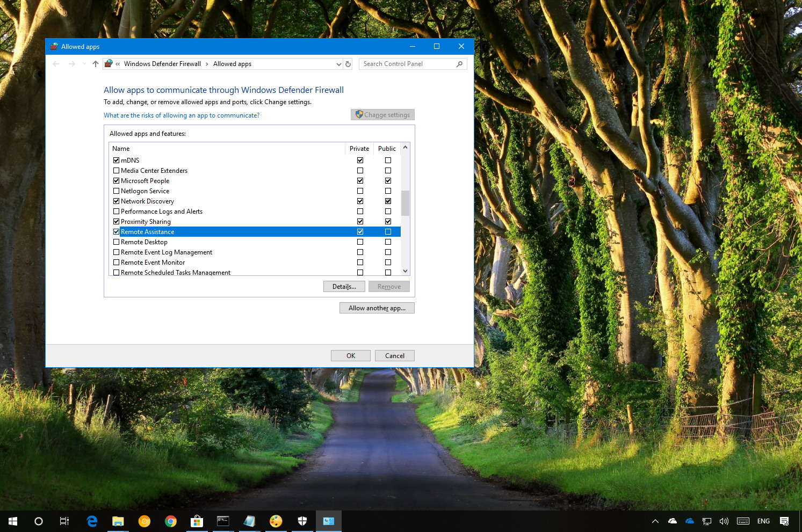802x532 pixels.
Task: Click the list scrollbar down arrow
Action: tap(405, 271)
